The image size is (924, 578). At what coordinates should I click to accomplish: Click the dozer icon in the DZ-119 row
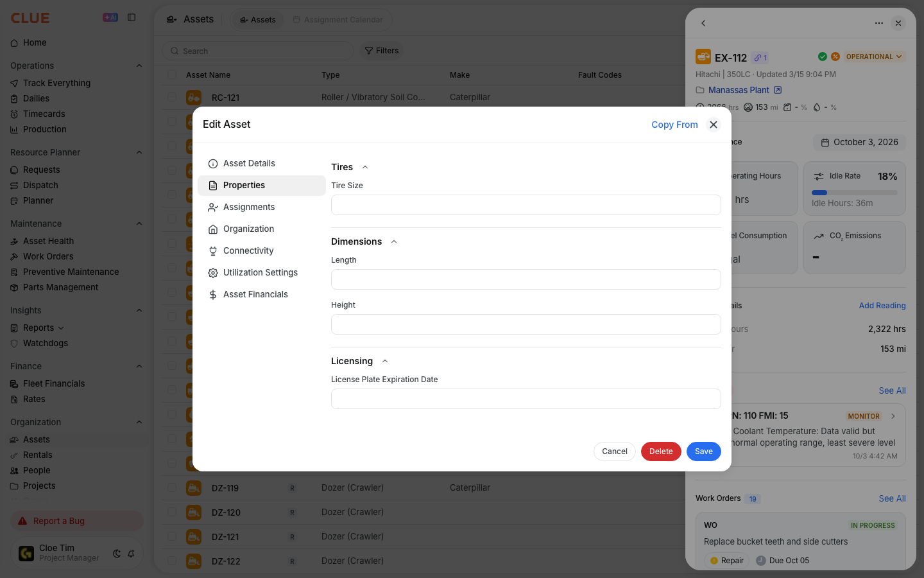point(194,488)
